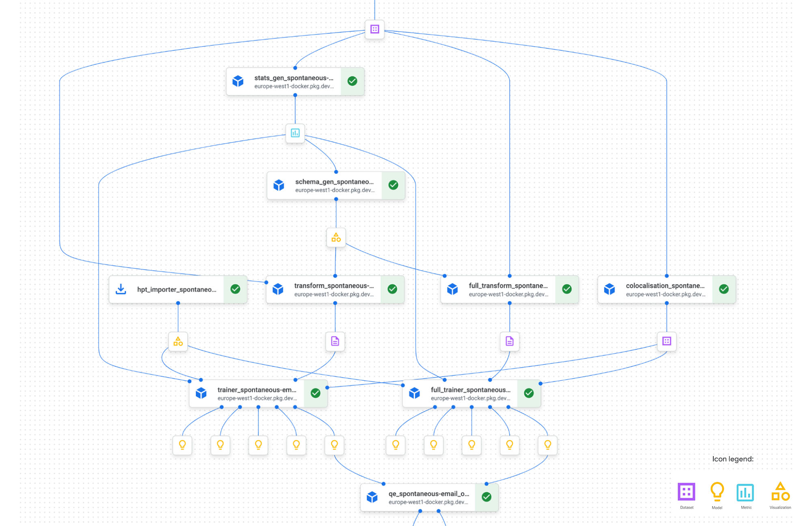Open the last Model lightbulb under full_trainer
The image size is (812, 526).
click(x=548, y=445)
